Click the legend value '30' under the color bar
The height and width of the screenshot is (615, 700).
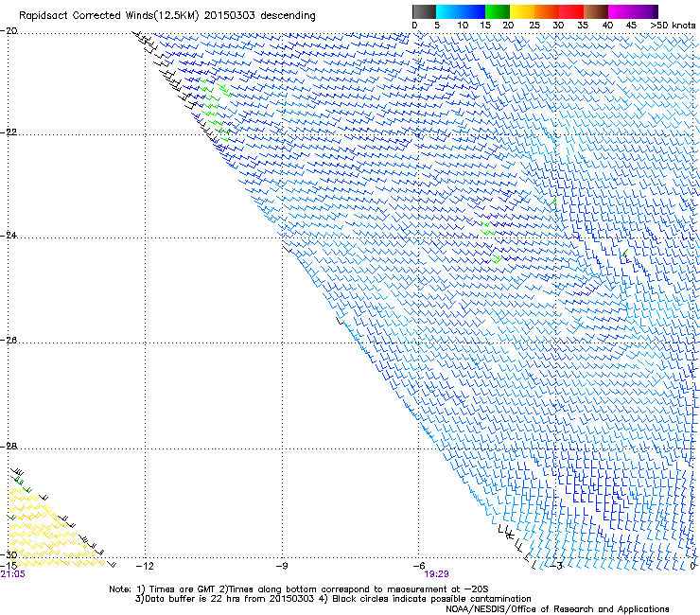point(558,26)
